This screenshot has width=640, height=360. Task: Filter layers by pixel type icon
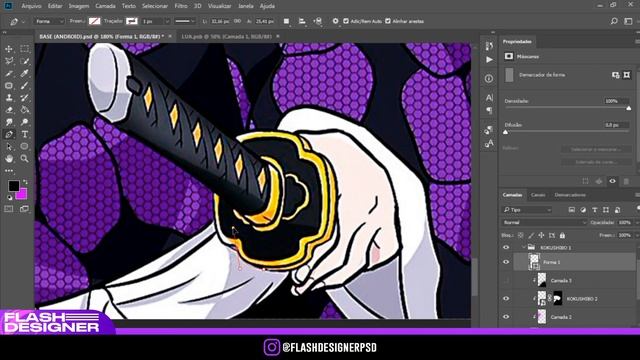[571, 210]
